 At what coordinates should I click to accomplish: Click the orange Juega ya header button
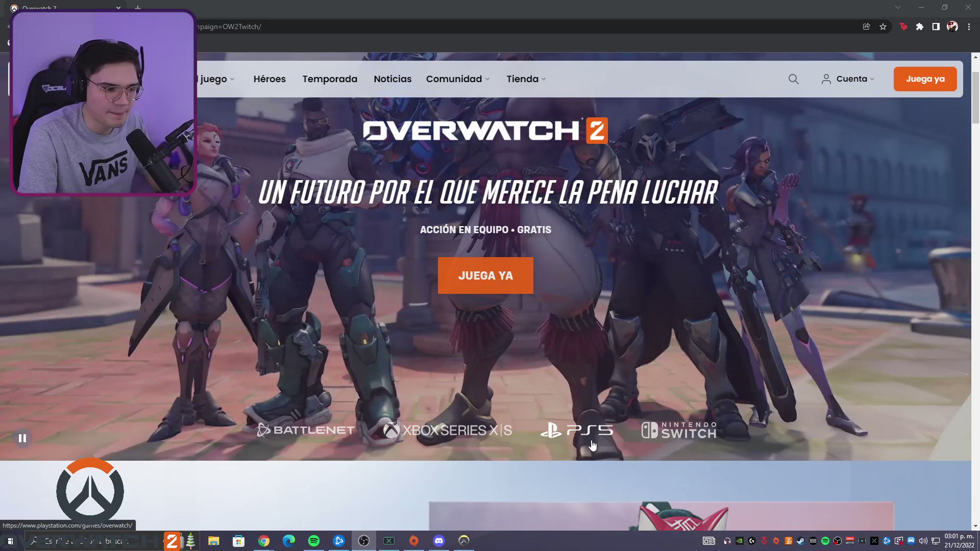925,79
